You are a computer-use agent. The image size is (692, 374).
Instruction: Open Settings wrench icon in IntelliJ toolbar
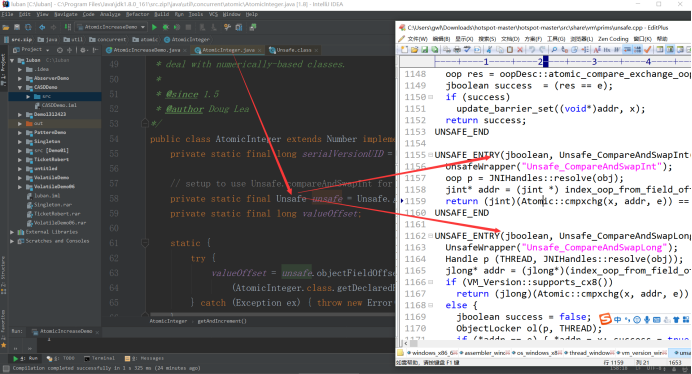[x=227, y=27]
